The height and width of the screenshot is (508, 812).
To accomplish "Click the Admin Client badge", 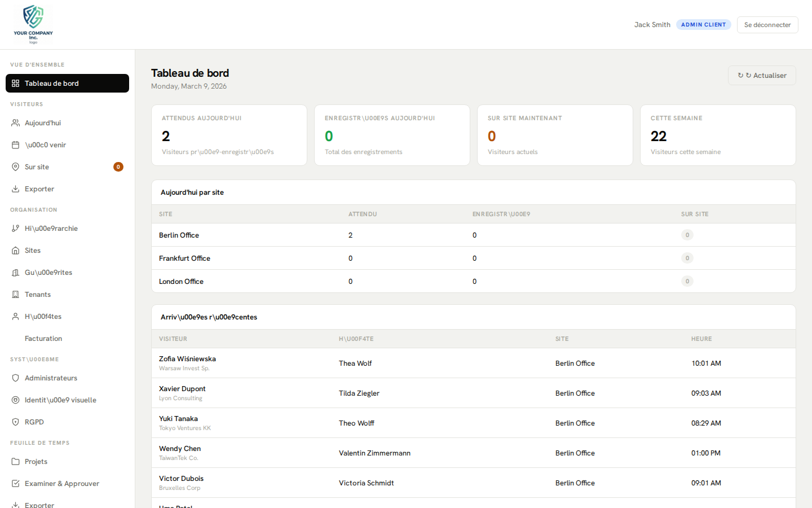I will pyautogui.click(x=703, y=25).
